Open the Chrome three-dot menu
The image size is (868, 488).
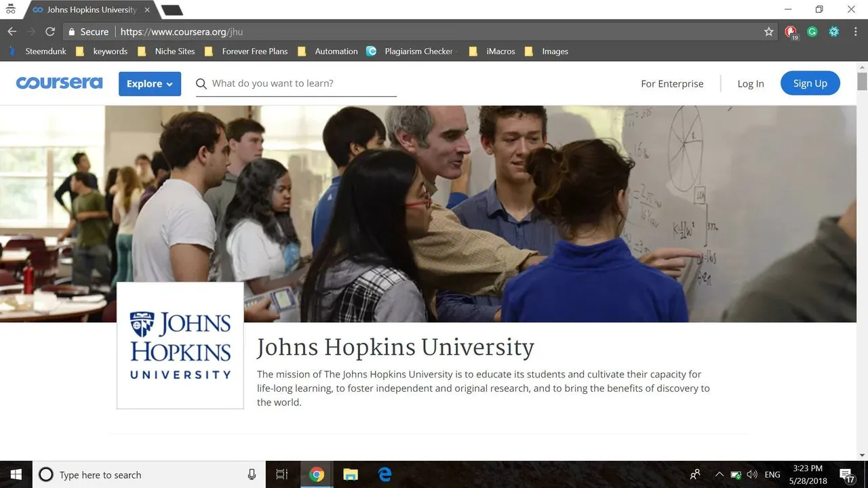click(x=855, y=32)
